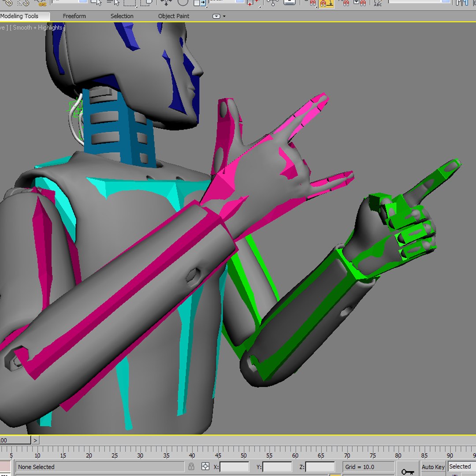Toggle the Window/Crossing selection icon
476x476 pixels.
coord(146,3)
